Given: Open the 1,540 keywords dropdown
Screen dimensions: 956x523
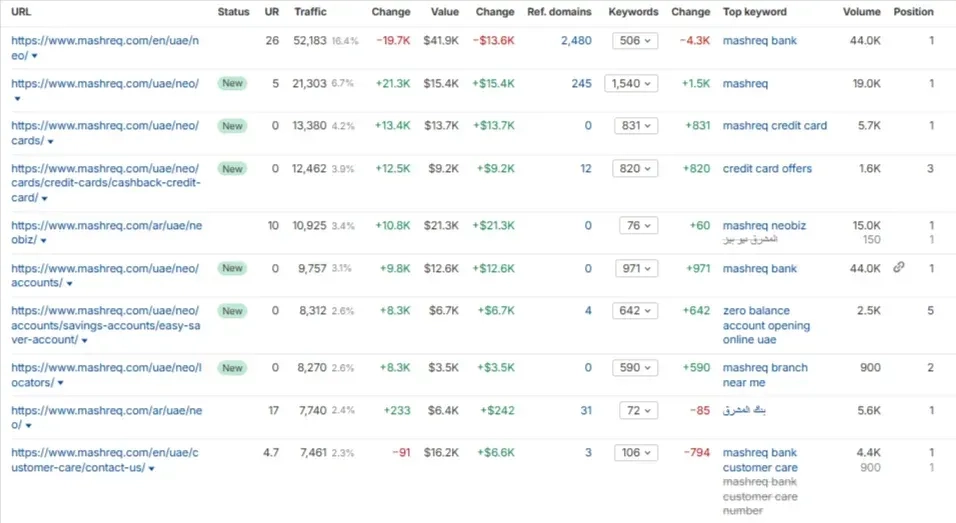Looking at the screenshot, I should tap(631, 84).
